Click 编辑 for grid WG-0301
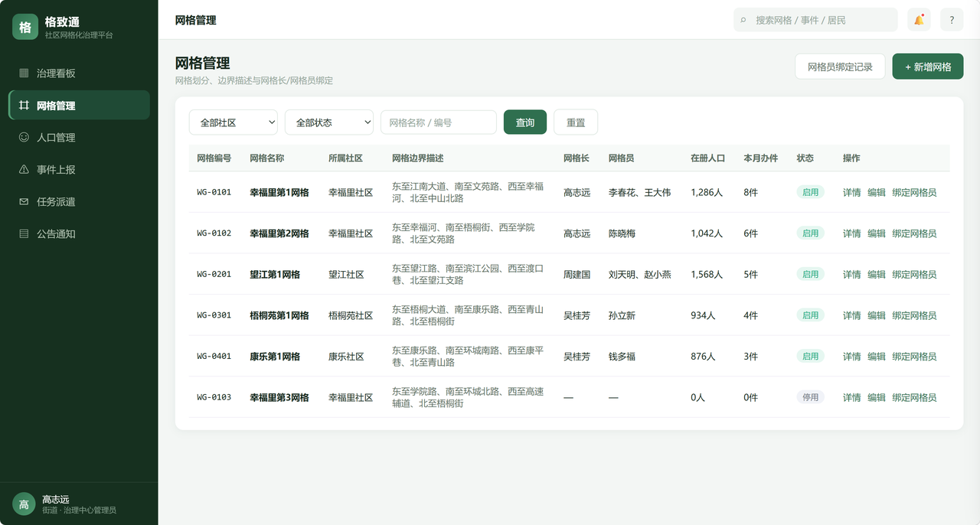 tap(877, 315)
